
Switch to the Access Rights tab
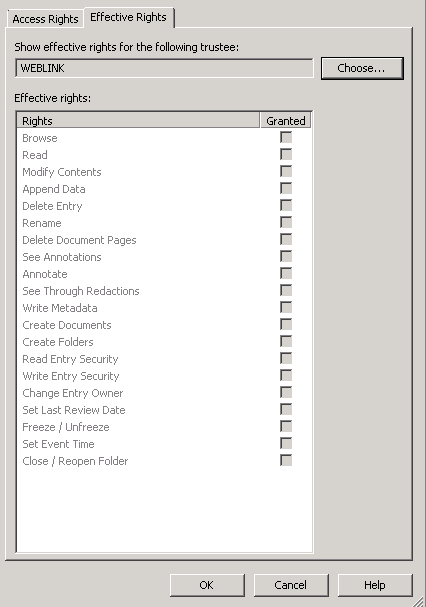pos(45,19)
